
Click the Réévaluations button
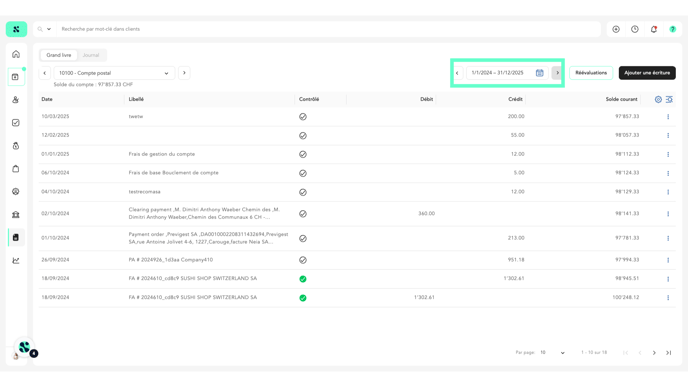point(591,73)
